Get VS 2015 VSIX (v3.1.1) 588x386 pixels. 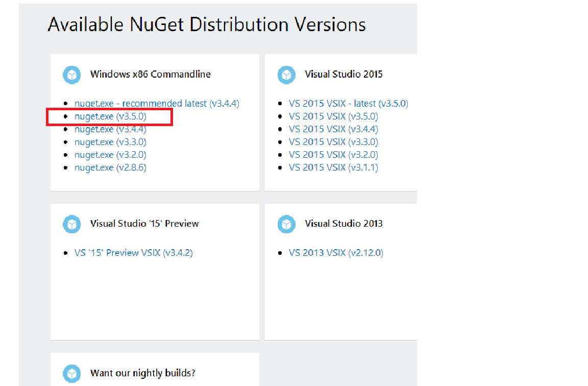pos(333,167)
